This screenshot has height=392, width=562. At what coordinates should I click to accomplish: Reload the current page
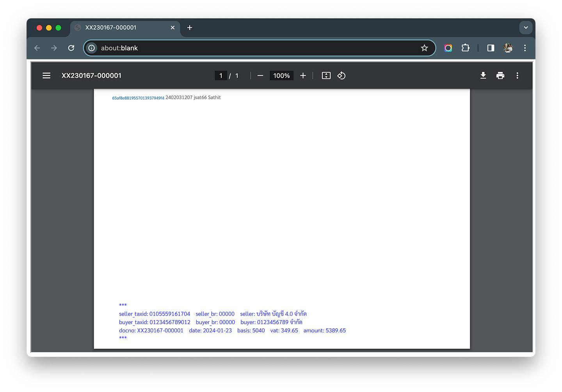pyautogui.click(x=71, y=48)
